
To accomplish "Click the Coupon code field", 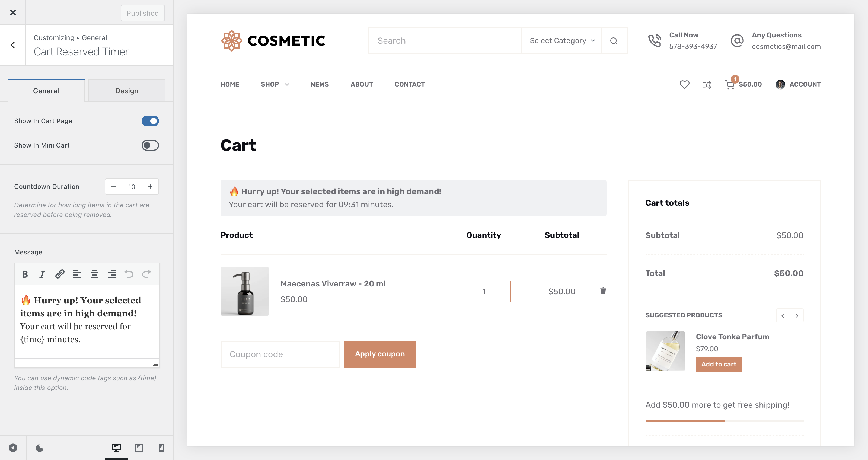I will coord(280,354).
